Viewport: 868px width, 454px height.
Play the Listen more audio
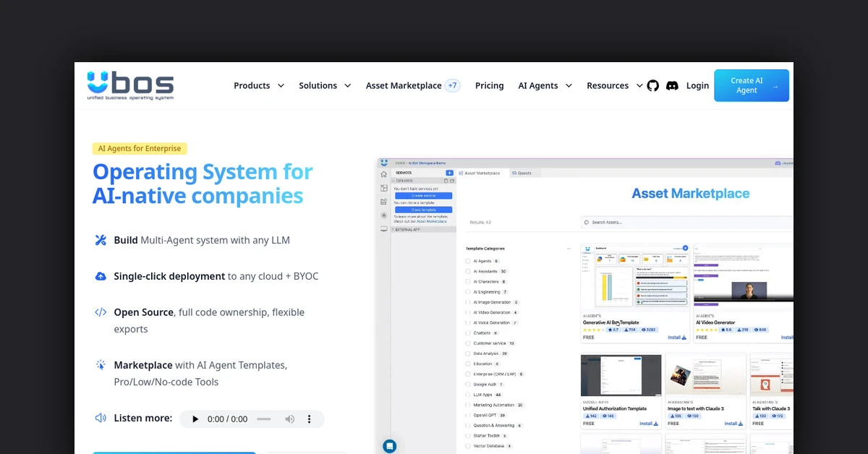pyautogui.click(x=195, y=419)
